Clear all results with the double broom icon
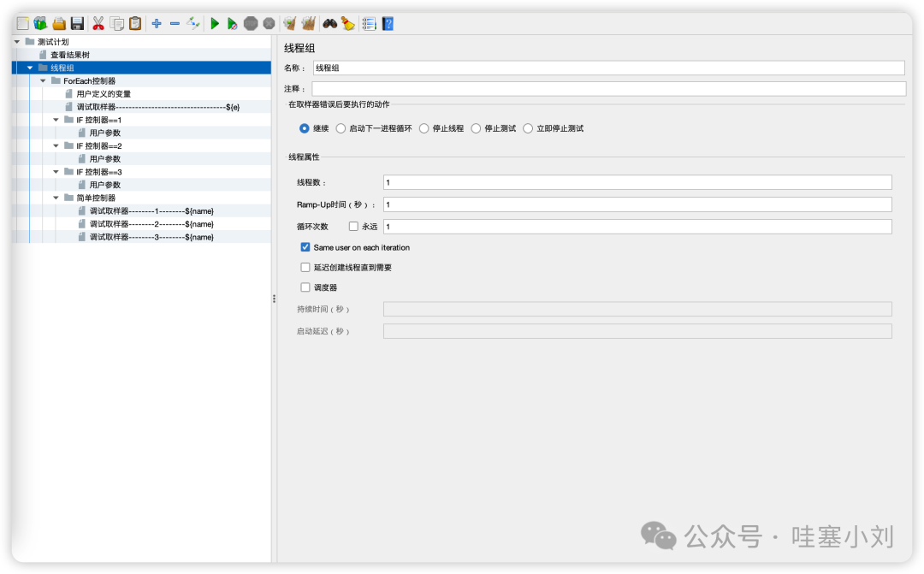This screenshot has width=924, height=574. 308,24
